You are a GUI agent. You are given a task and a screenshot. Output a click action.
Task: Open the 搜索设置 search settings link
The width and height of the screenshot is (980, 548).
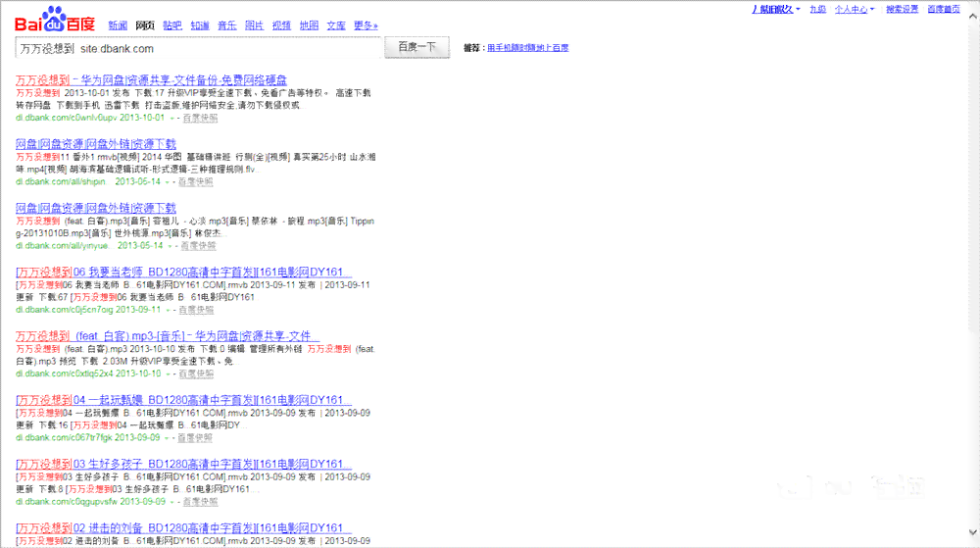pyautogui.click(x=902, y=10)
